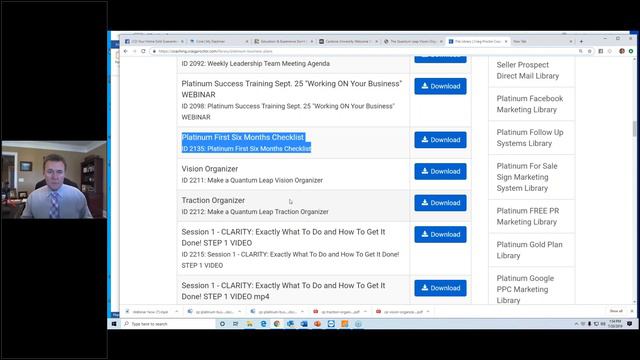Select the Traction Organizer title text
The height and width of the screenshot is (360, 640).
pos(213,200)
